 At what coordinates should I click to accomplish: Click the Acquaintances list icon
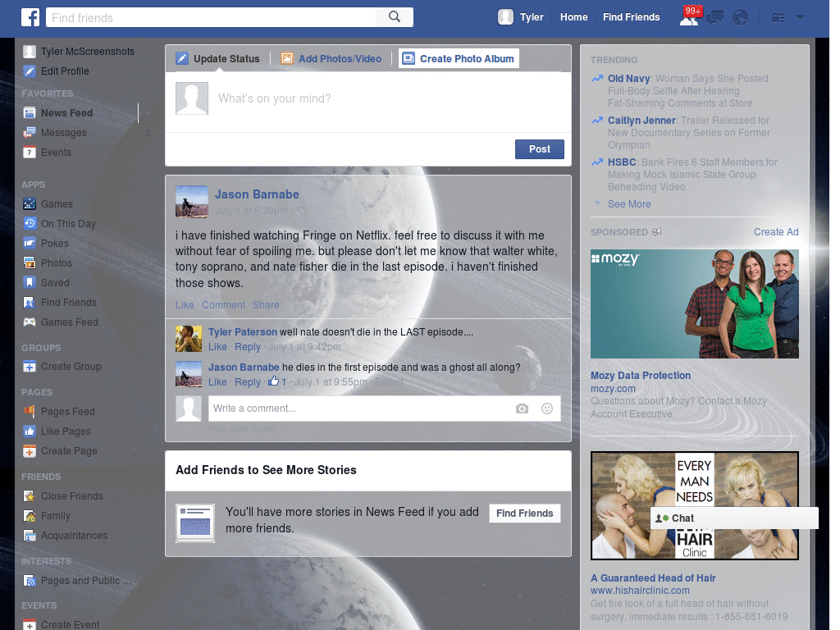pyautogui.click(x=30, y=535)
